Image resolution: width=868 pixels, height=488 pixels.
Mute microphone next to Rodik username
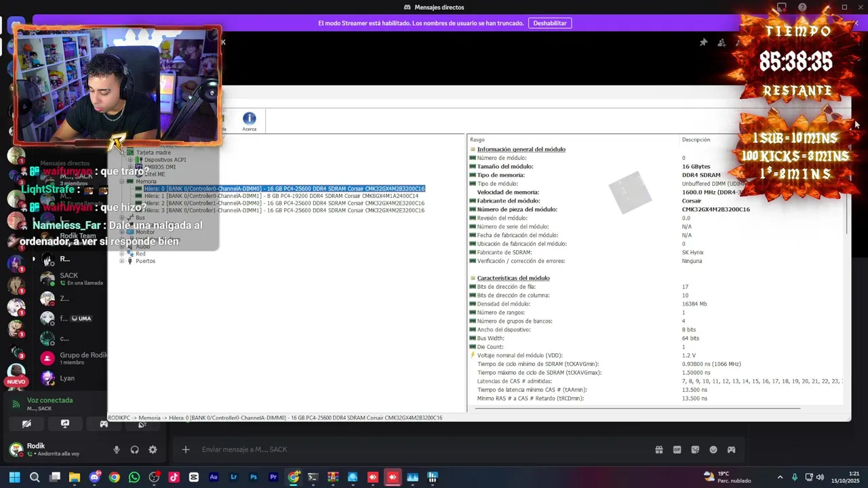[117, 449]
